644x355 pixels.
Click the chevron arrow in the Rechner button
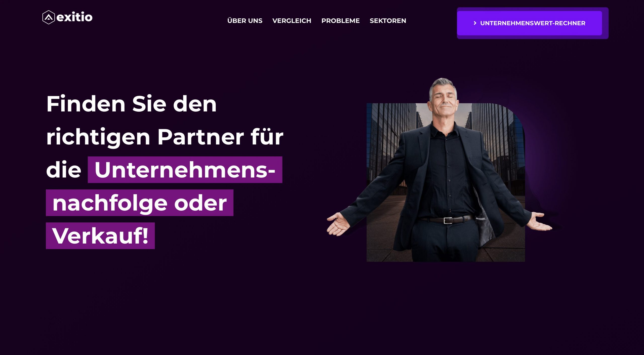pyautogui.click(x=475, y=23)
